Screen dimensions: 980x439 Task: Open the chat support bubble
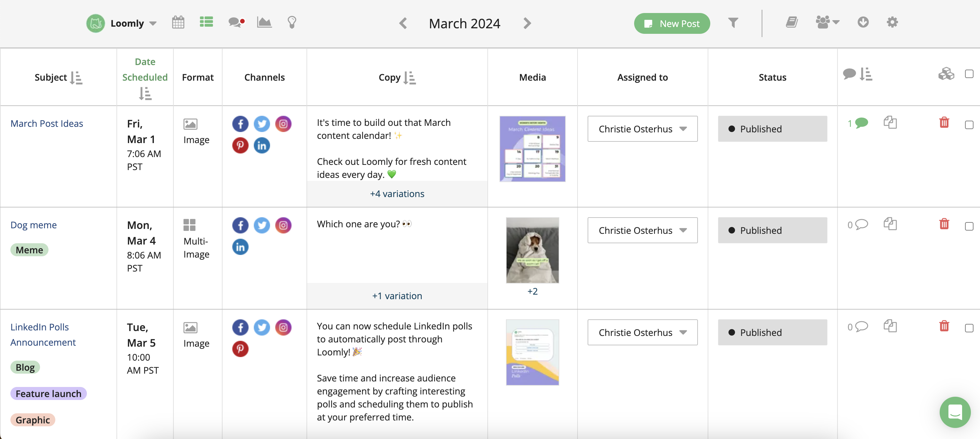(955, 412)
